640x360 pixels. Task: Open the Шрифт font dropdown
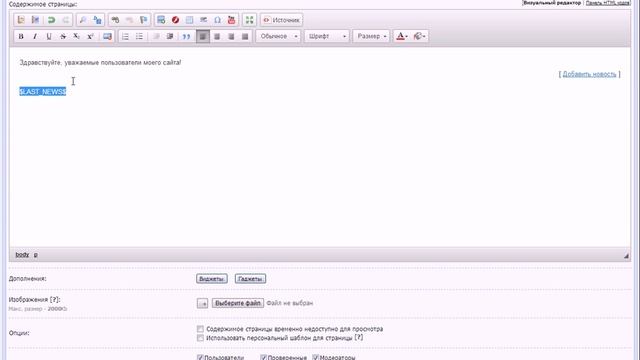click(327, 36)
